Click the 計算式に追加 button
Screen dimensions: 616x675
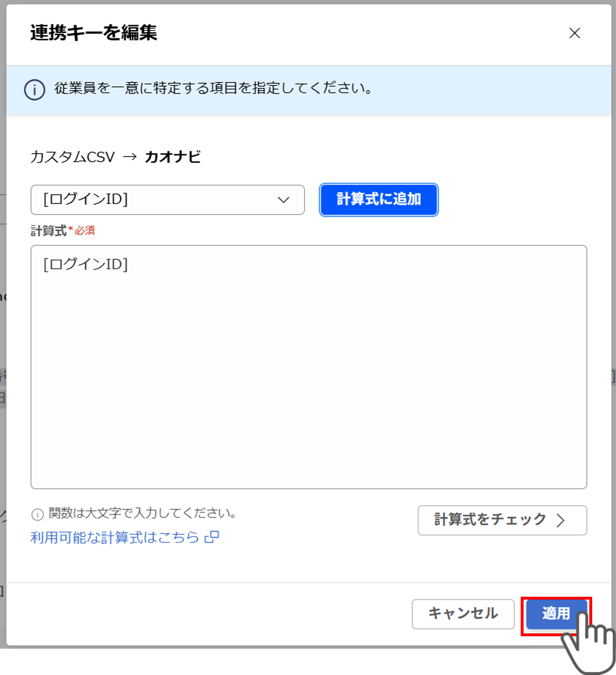379,200
